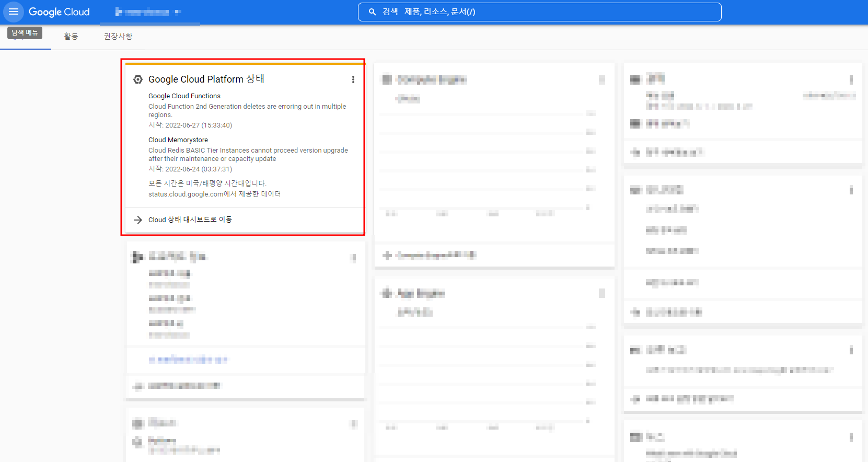Image resolution: width=868 pixels, height=462 pixels.
Task: Click the Google Cloud Platform 상태 card icon
Action: click(138, 79)
